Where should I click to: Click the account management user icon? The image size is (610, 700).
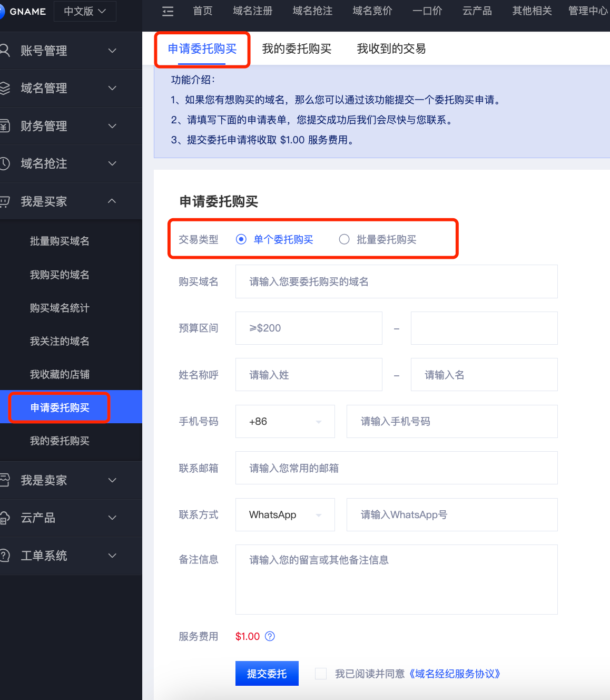5,50
